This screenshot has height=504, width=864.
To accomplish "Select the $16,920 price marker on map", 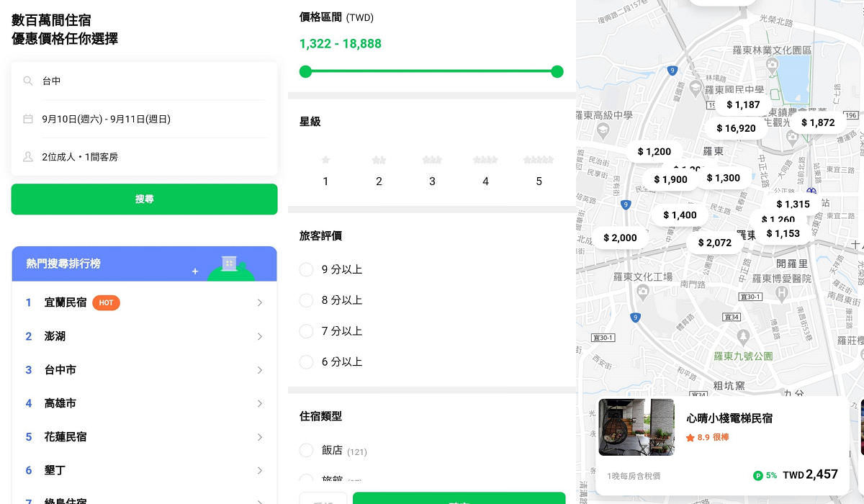I will 735,128.
